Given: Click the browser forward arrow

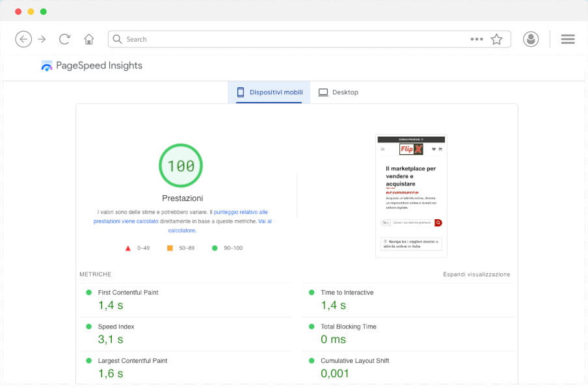Looking at the screenshot, I should point(42,39).
